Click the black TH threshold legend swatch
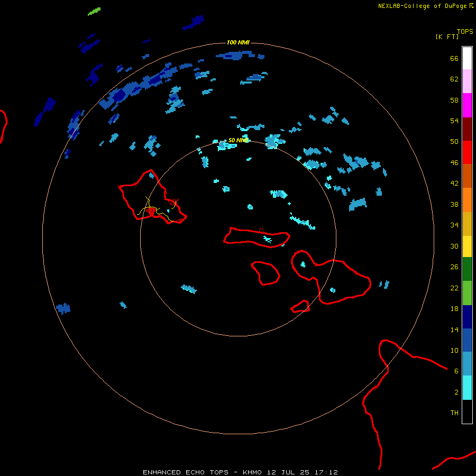 click(x=467, y=411)
